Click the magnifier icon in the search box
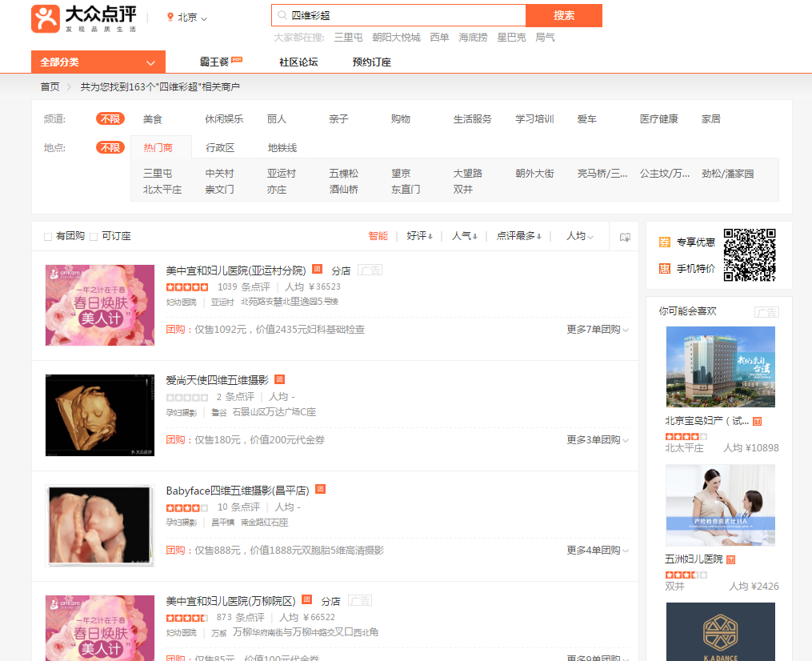The image size is (812, 661). (x=282, y=14)
